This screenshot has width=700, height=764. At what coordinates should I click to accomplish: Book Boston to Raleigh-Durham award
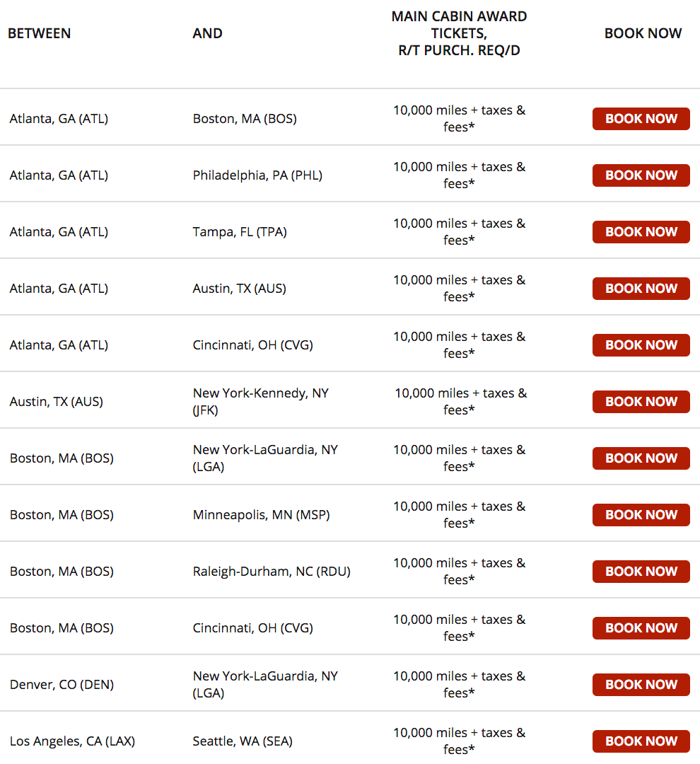pos(641,572)
